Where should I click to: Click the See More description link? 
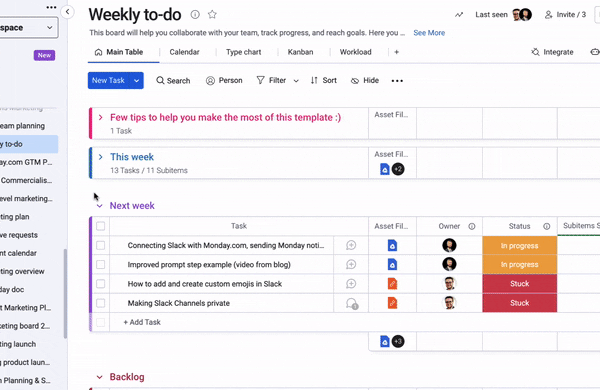point(429,33)
